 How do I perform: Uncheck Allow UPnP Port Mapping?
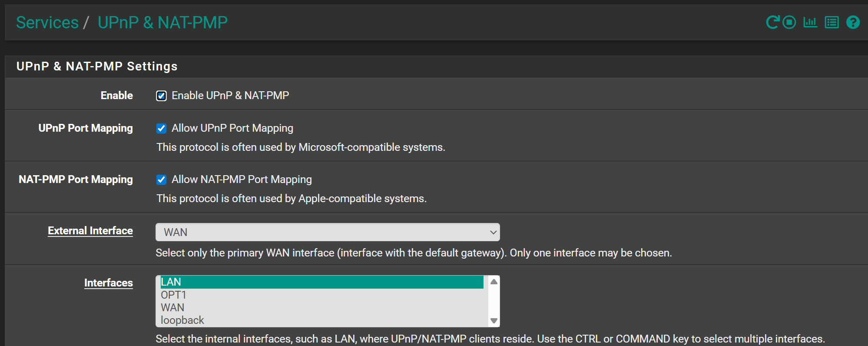[x=161, y=128]
